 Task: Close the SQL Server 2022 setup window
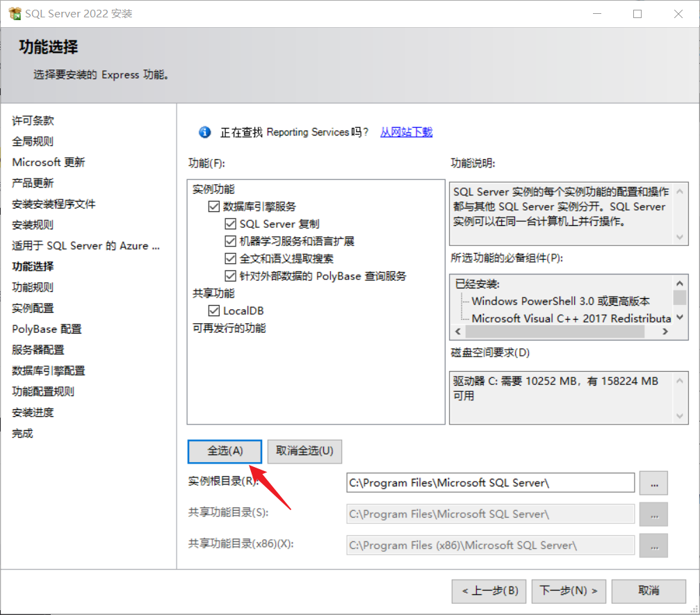(678, 14)
